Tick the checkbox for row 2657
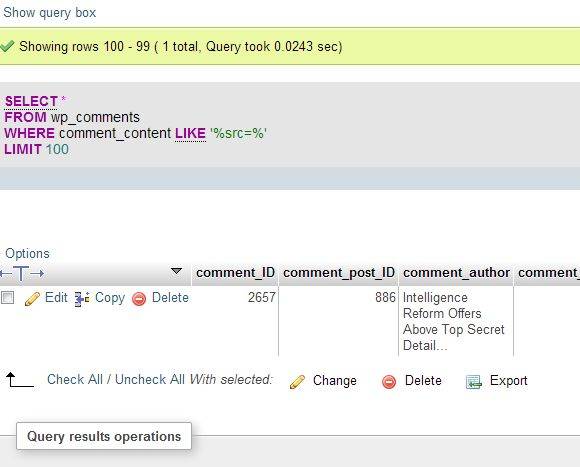This screenshot has height=467, width=580. click(x=7, y=297)
